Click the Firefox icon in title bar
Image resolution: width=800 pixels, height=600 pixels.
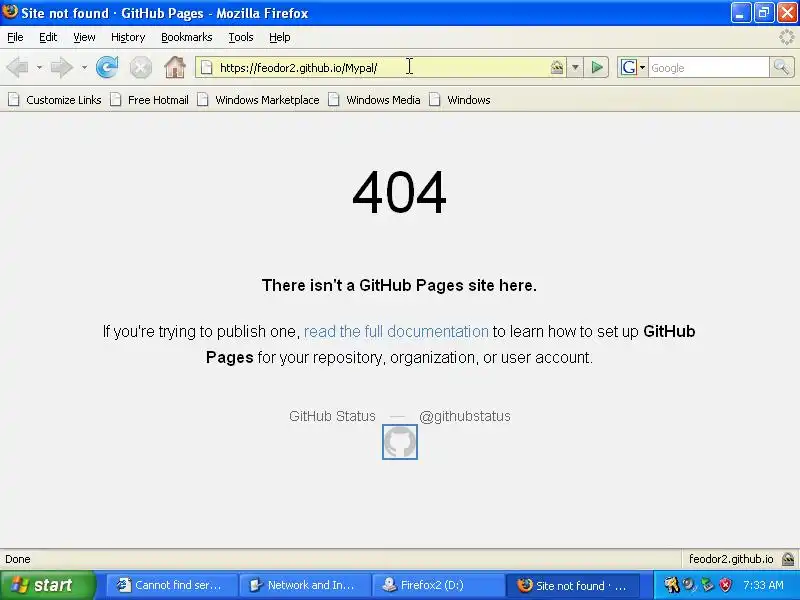point(9,11)
